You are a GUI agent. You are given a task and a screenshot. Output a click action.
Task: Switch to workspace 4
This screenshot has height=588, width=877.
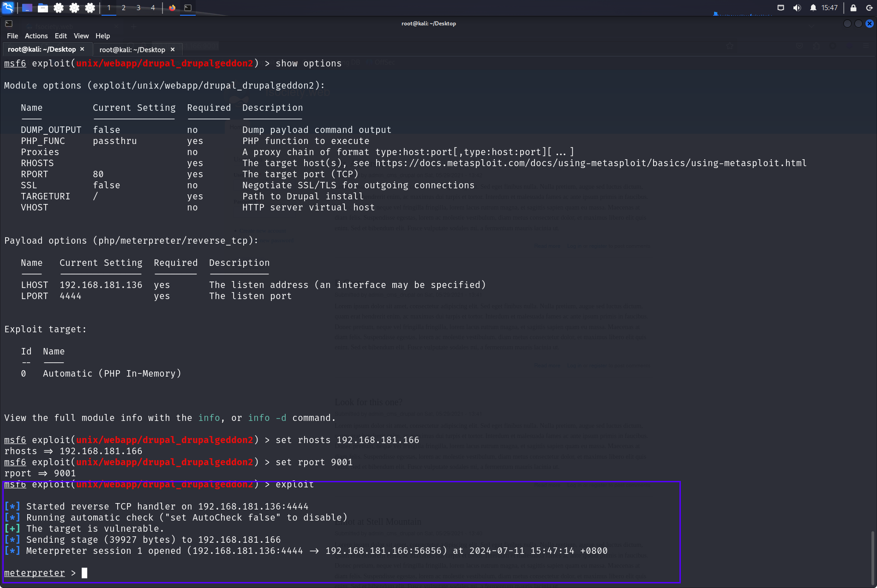[x=153, y=8]
